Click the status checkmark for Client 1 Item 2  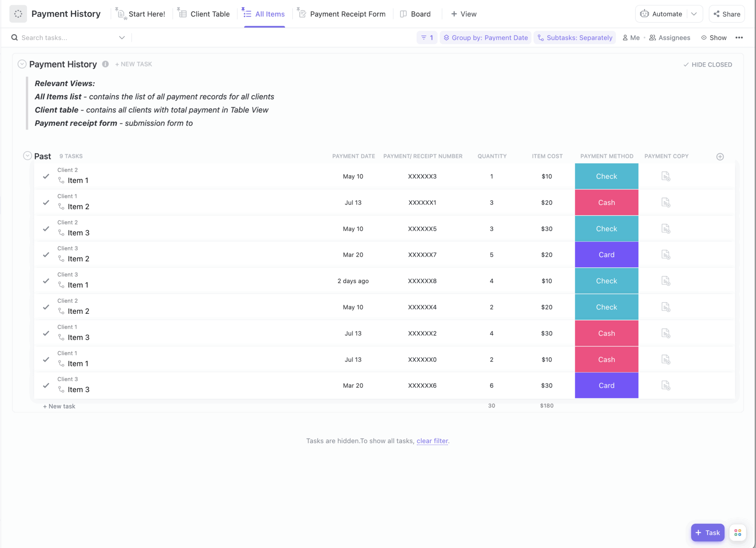46,202
